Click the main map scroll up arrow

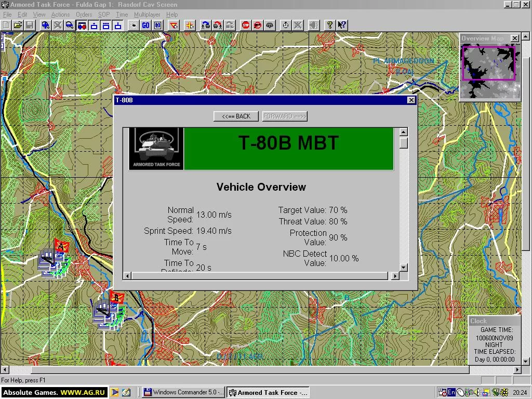[526, 36]
